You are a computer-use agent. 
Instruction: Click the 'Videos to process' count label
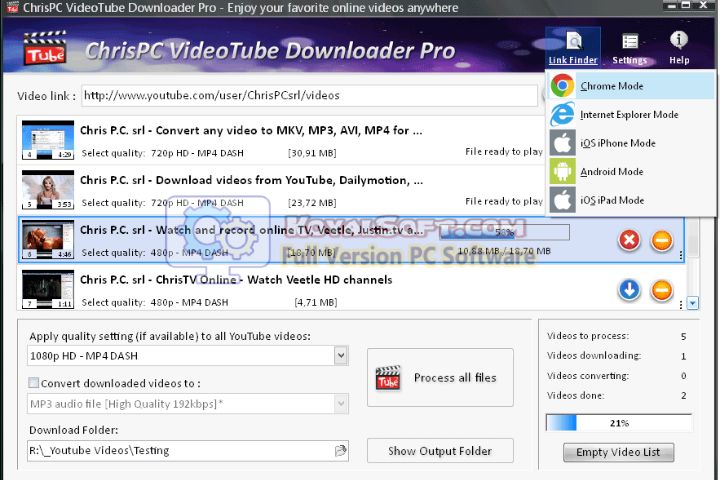pos(587,336)
